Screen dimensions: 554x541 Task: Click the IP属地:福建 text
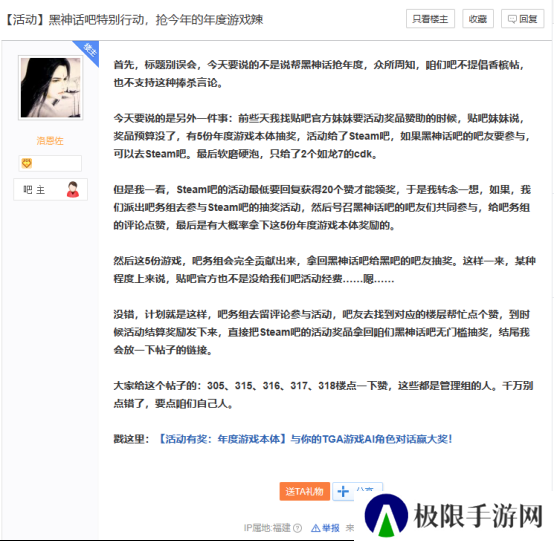[x=267, y=528]
